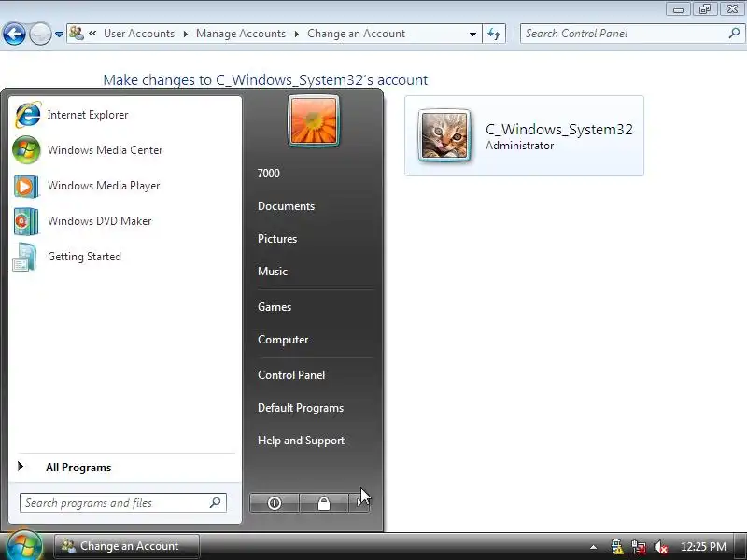Expand arrow after User Accounts breadcrumb
The width and height of the screenshot is (747, 560).
click(185, 35)
